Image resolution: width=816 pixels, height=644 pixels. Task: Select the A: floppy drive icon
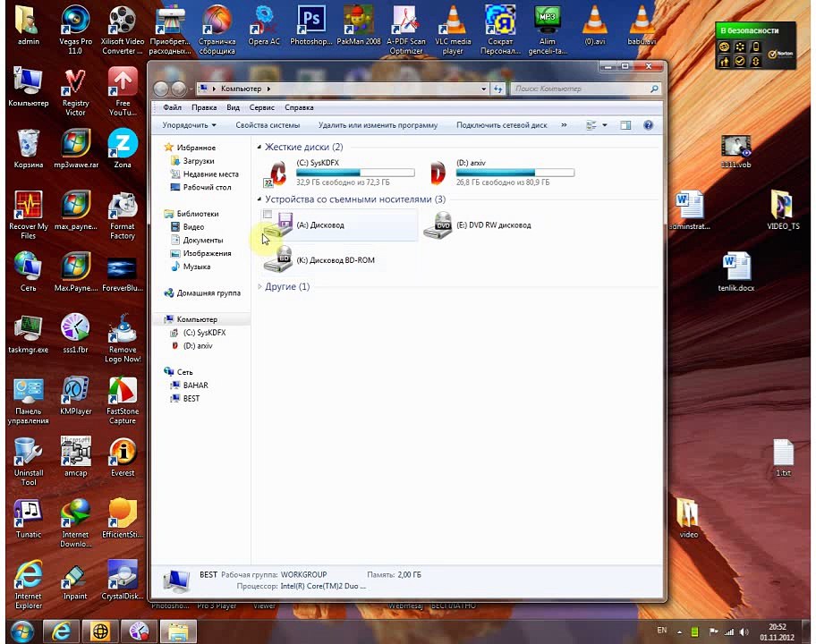click(x=278, y=225)
